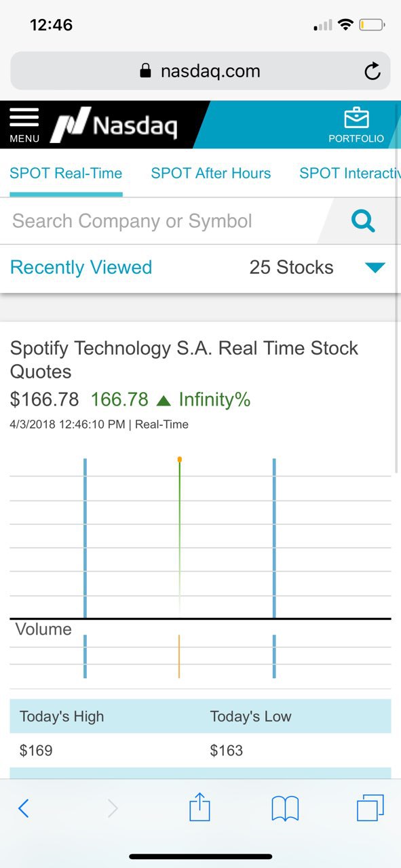Expand the 25 Stocks list

(x=291, y=267)
